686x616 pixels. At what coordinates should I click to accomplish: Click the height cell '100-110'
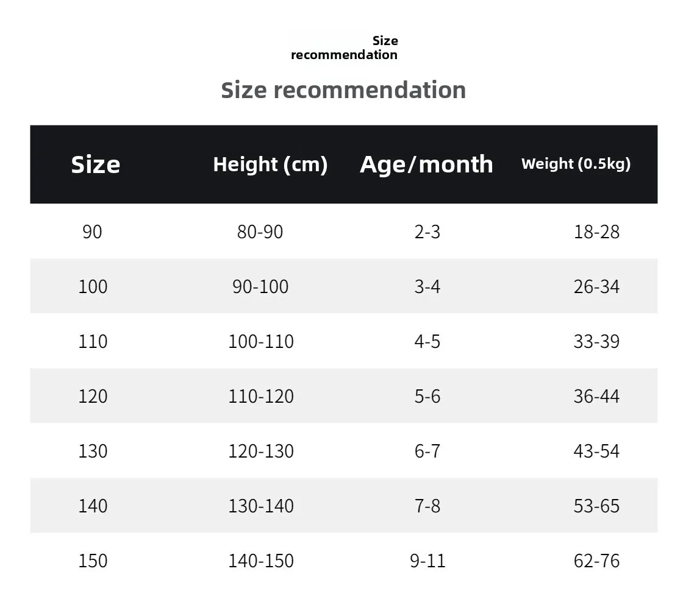261,342
